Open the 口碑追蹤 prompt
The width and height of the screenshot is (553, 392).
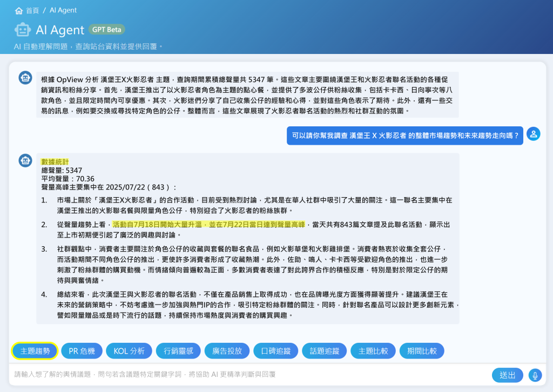pyautogui.click(x=275, y=351)
